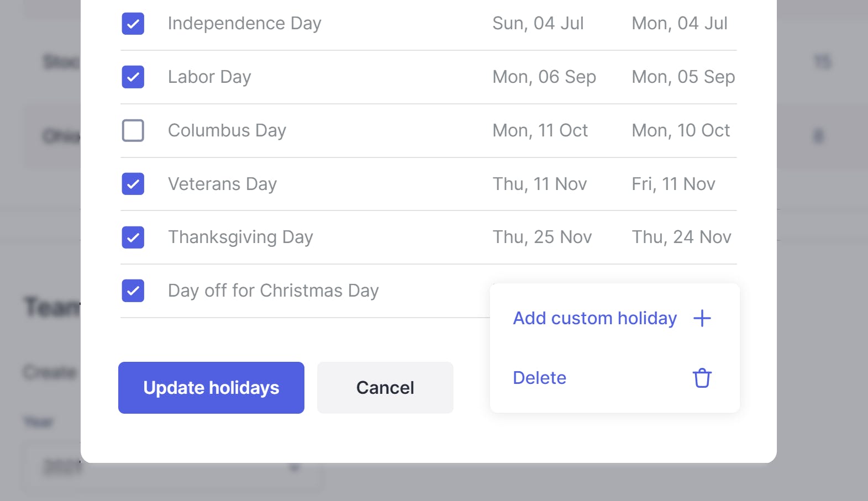Select the Mon, 05 Sep date cell
Image resolution: width=868 pixels, height=501 pixels.
point(683,77)
